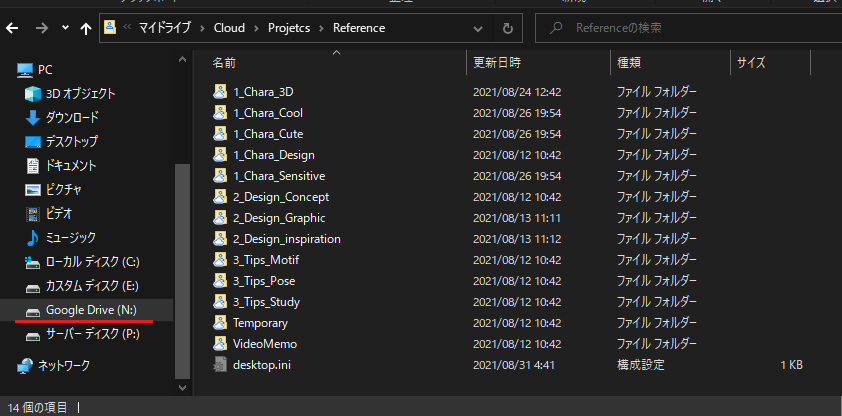The image size is (842, 416).
Task: Click the refresh button beside address bar
Action: pyautogui.click(x=507, y=28)
